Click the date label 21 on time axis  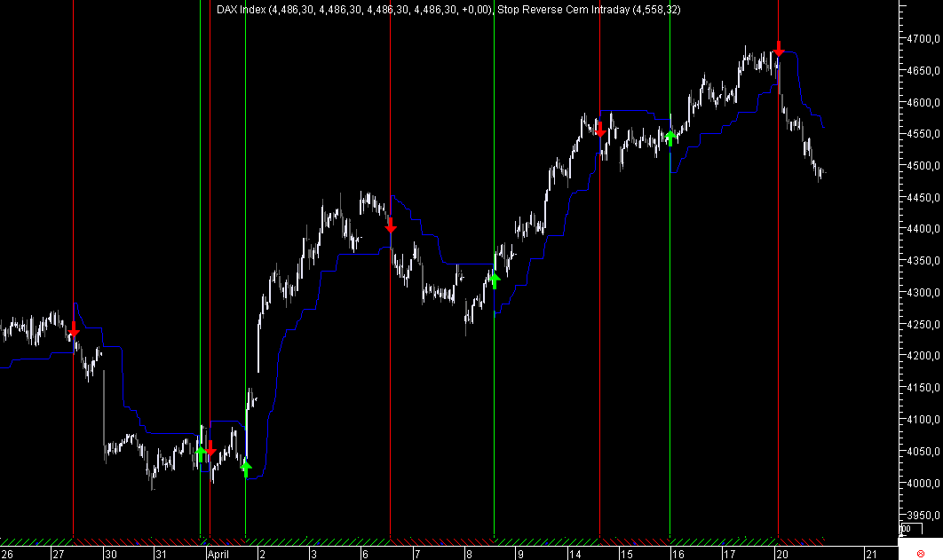(871, 554)
